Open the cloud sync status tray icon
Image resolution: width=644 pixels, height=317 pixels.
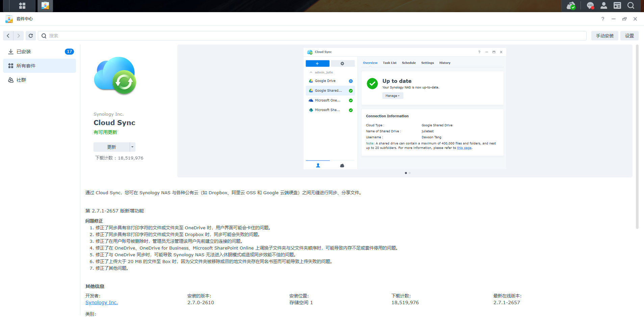pos(571,6)
